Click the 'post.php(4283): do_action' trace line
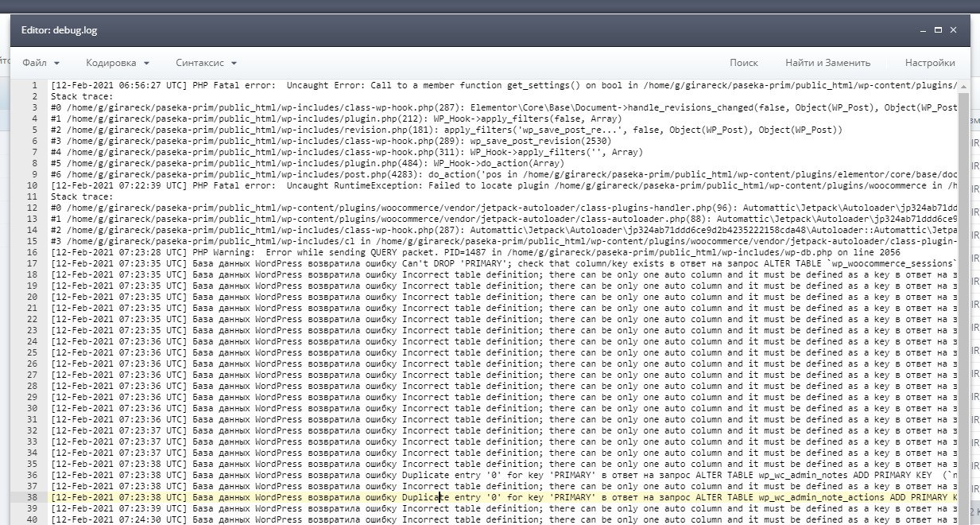 click(505, 174)
